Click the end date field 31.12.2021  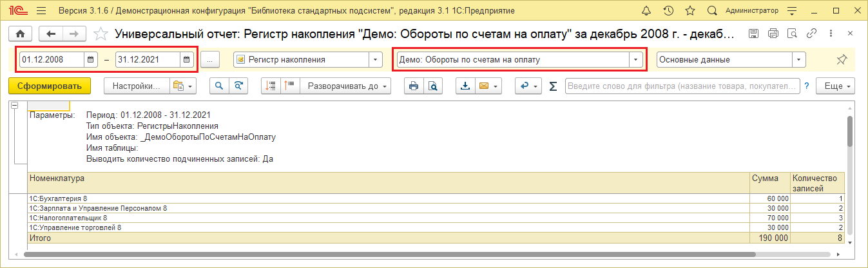148,59
